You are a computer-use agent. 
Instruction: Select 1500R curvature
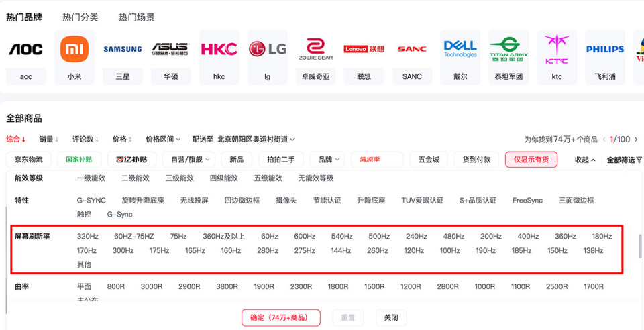[374, 286]
